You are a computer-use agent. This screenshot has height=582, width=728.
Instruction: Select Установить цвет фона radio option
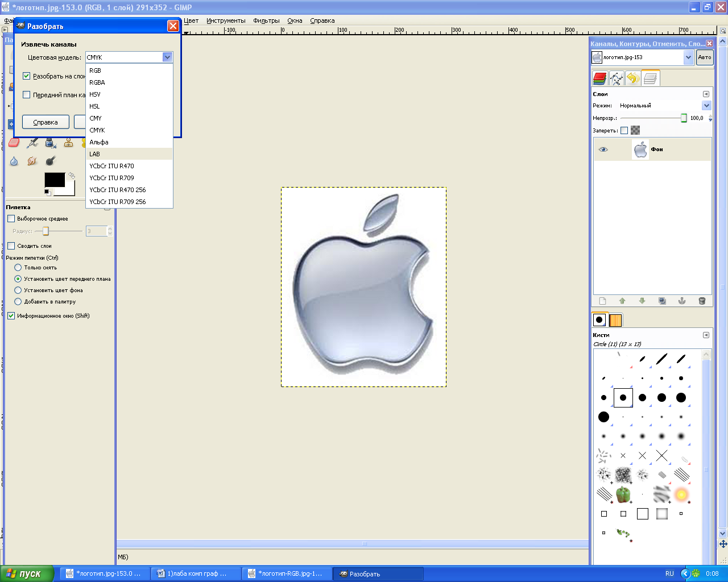18,290
